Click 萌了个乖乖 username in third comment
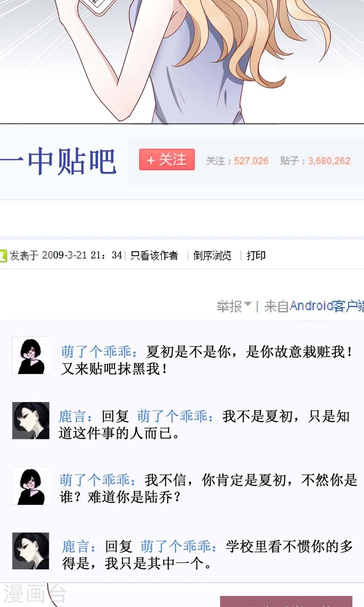The height and width of the screenshot is (607, 364). pyautogui.click(x=95, y=480)
